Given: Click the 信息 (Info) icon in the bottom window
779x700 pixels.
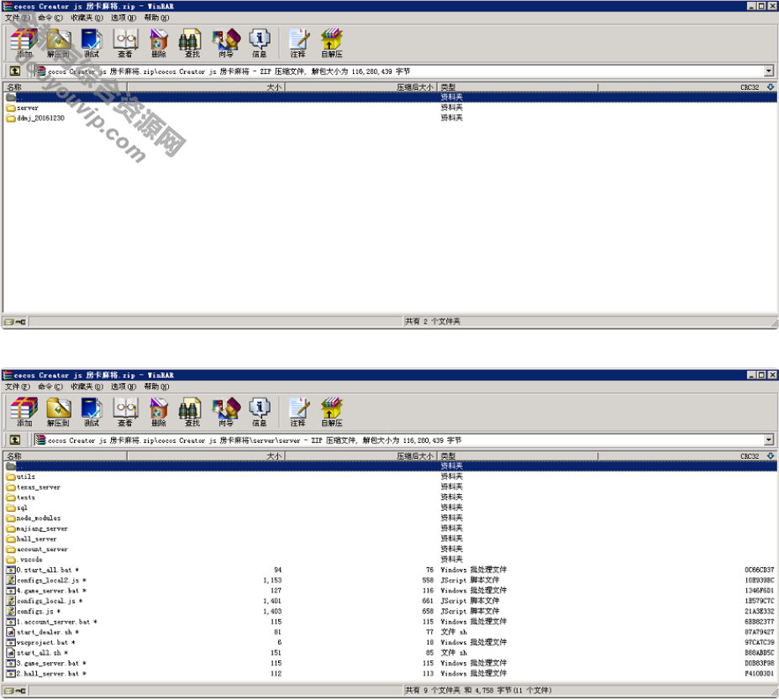Looking at the screenshot, I should point(260,413).
